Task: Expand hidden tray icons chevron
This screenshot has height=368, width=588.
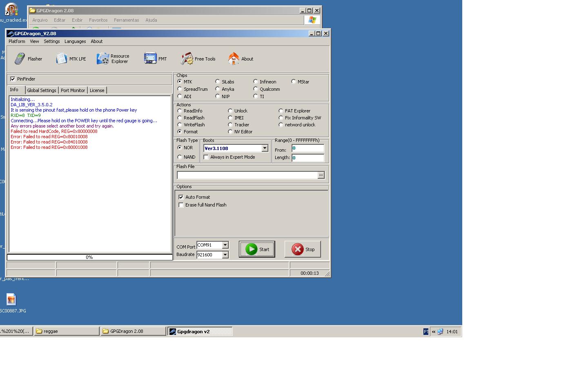Action: pos(434,332)
